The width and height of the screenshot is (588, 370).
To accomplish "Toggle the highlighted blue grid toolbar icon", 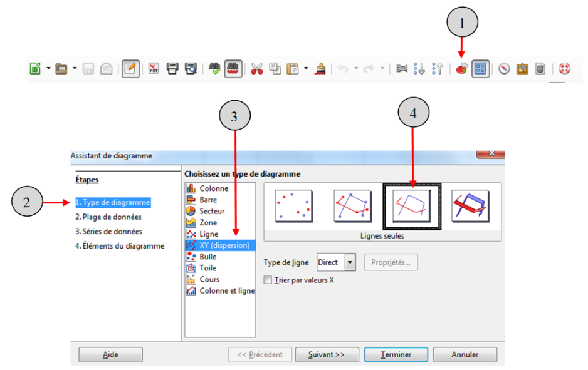I will (x=480, y=68).
